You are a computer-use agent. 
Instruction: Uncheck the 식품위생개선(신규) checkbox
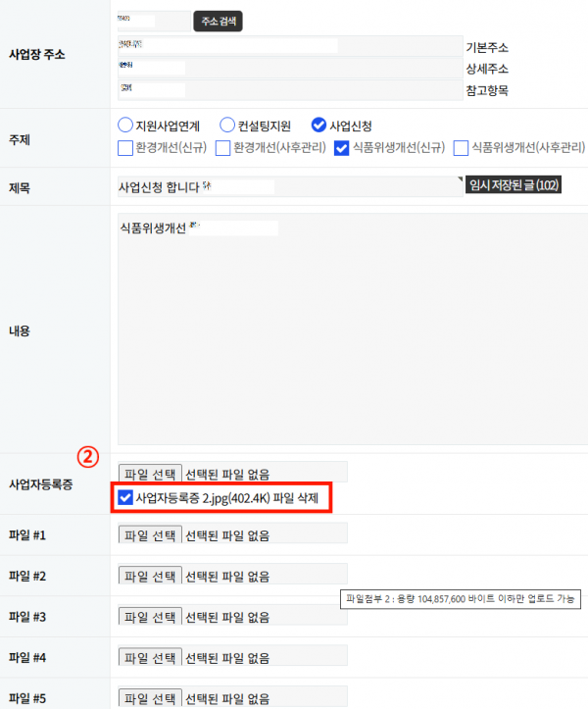tap(342, 148)
